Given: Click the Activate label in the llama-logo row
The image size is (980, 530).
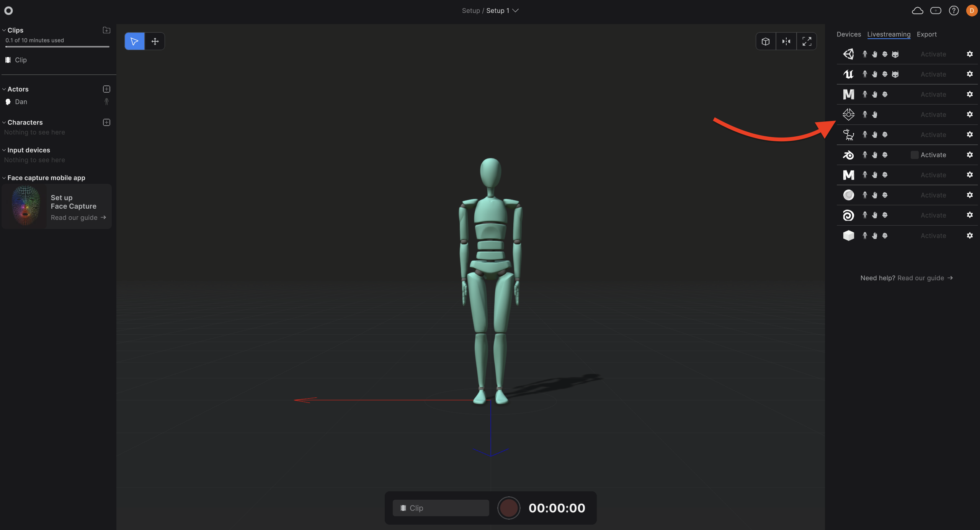Looking at the screenshot, I should click(933, 135).
